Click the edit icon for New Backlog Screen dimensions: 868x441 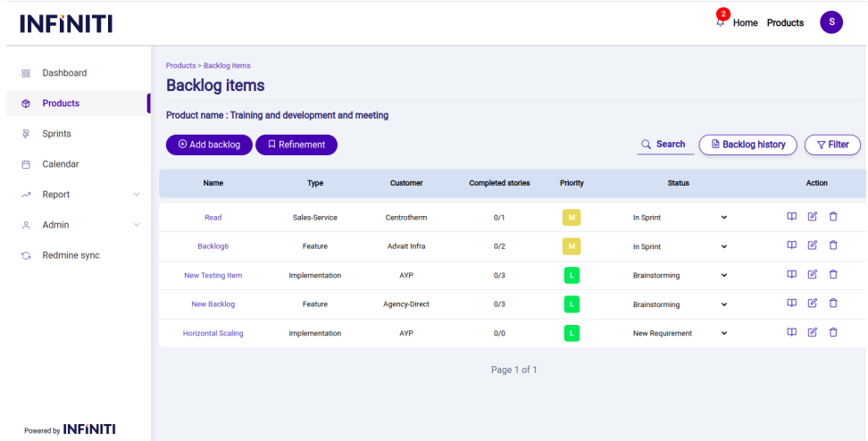[812, 304]
